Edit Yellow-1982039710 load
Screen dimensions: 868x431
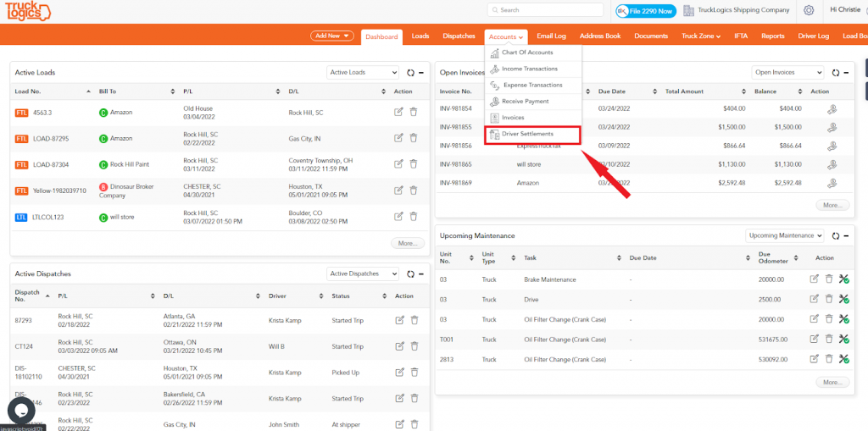click(x=398, y=191)
